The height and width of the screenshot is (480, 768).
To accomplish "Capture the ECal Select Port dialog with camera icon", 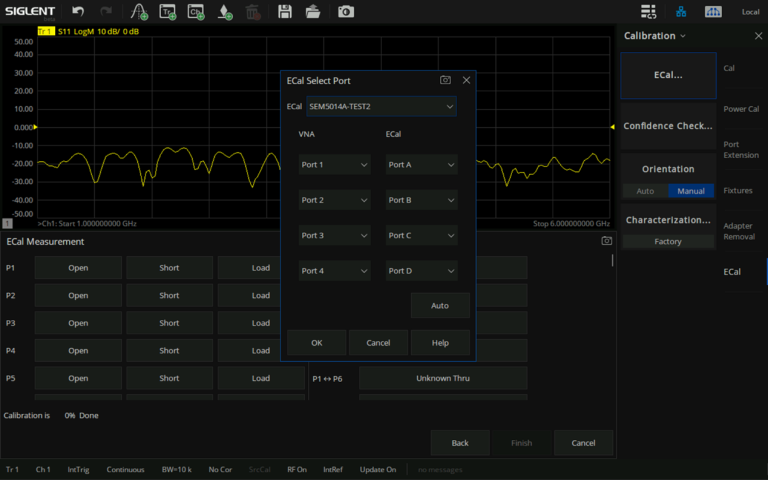I will [445, 80].
